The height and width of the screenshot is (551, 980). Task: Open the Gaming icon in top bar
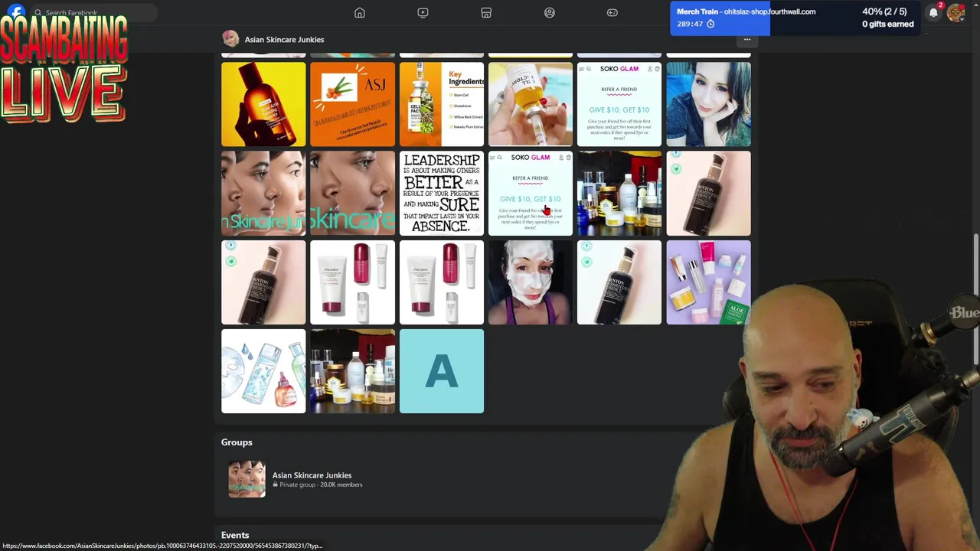[612, 12]
